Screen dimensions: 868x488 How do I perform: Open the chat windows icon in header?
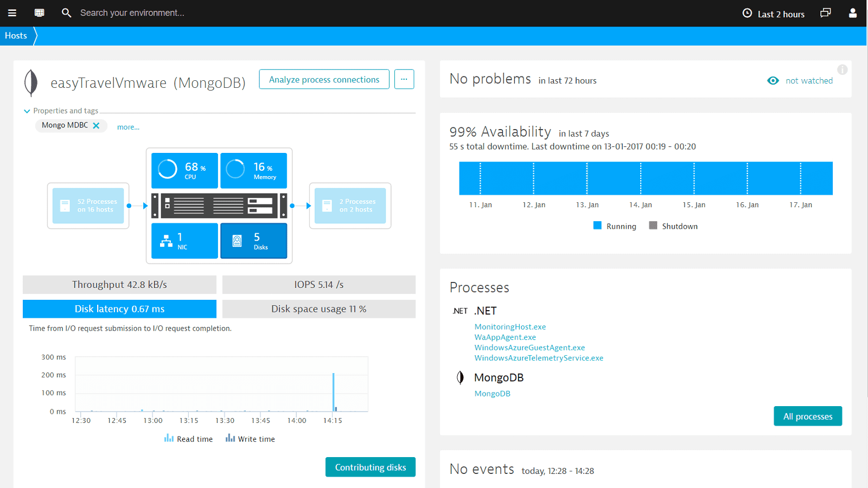click(825, 13)
